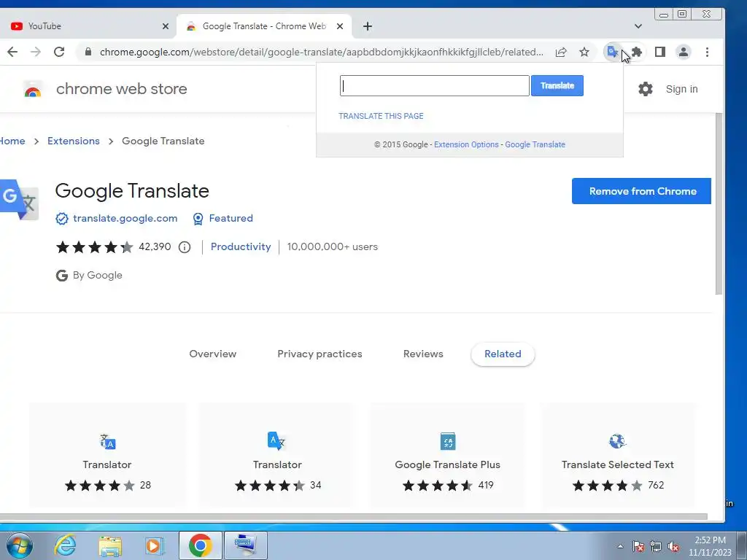Go to Home breadcrumb

coord(12,141)
